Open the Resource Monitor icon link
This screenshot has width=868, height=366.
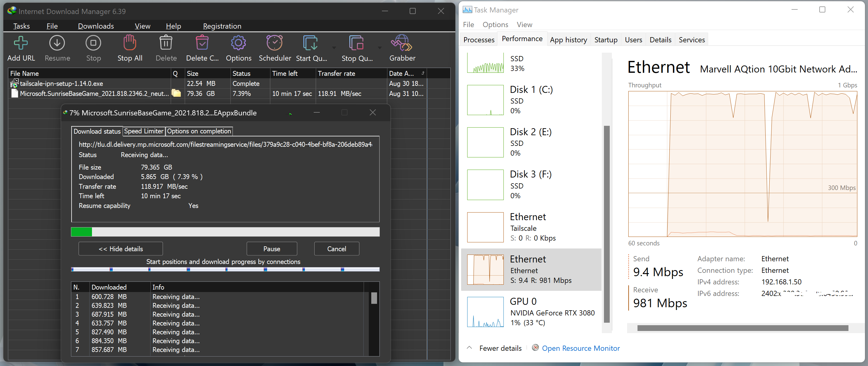(x=535, y=347)
